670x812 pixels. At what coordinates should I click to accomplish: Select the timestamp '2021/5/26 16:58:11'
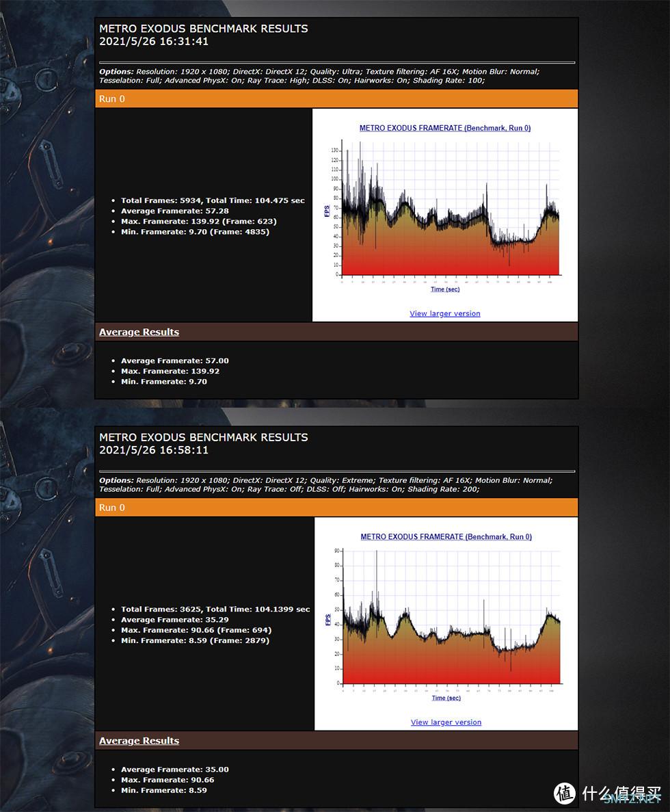(x=154, y=450)
